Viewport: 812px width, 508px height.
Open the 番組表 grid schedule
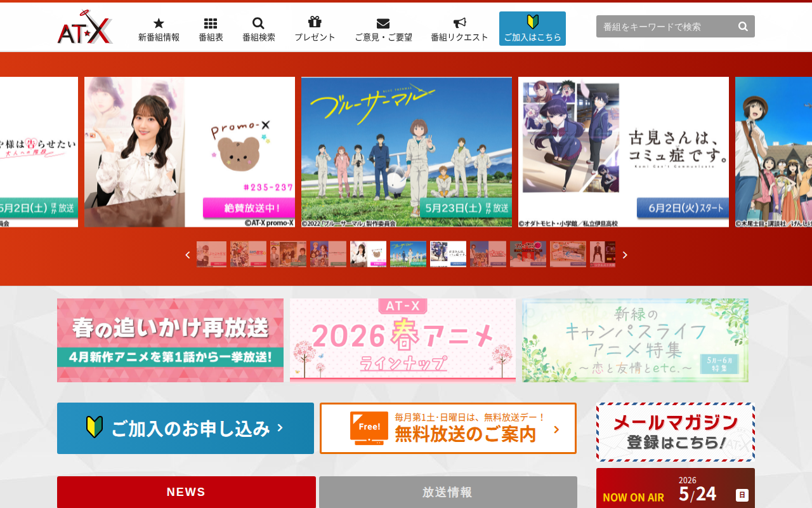point(211,29)
